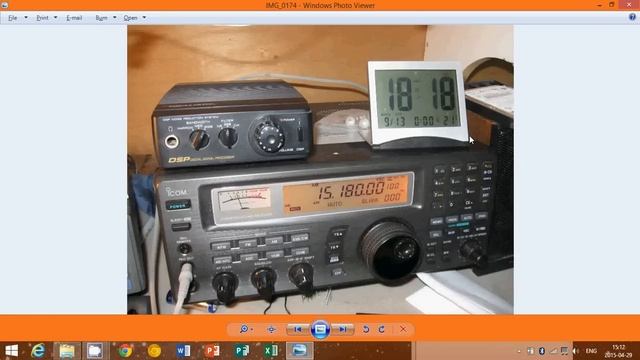This screenshot has width=640, height=360.
Task: Go to the next photo
Action: (343, 329)
